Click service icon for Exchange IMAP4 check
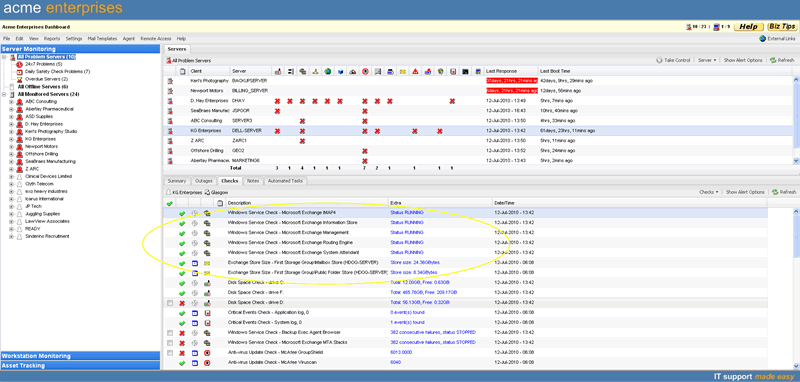Image resolution: width=800 pixels, height=382 pixels. click(x=207, y=213)
